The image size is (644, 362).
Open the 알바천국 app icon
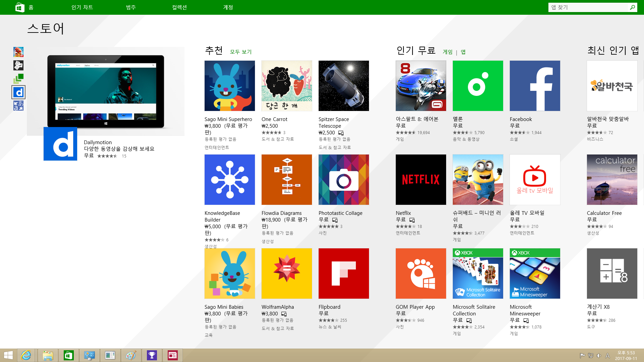(612, 86)
